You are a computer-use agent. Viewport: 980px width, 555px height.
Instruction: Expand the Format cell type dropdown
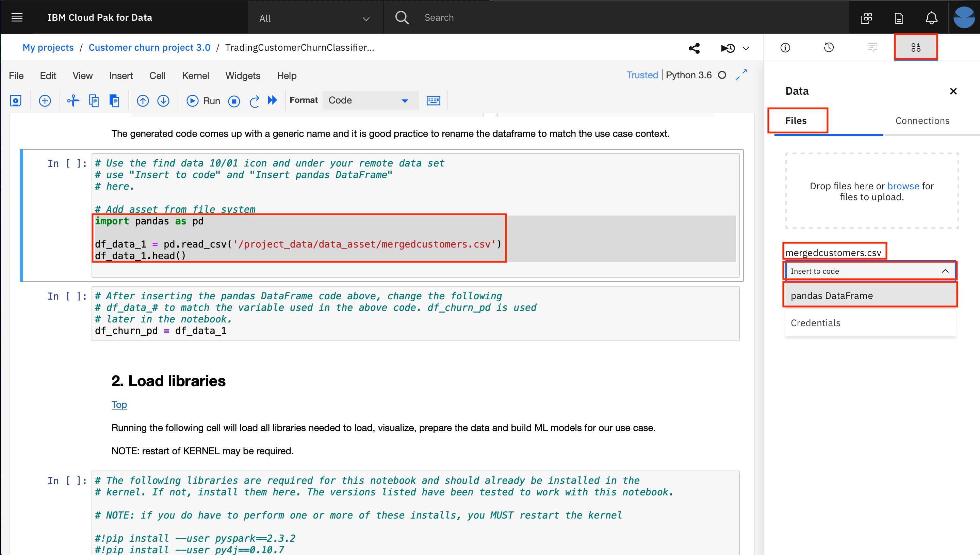point(371,101)
